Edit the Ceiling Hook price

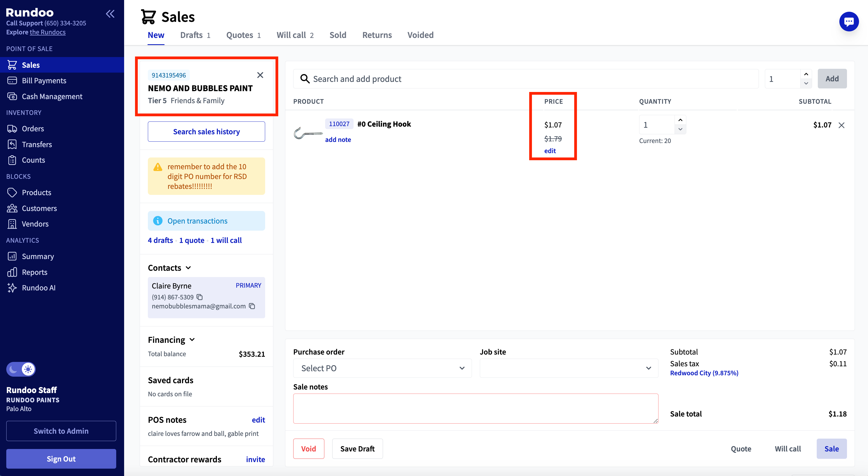pyautogui.click(x=550, y=151)
